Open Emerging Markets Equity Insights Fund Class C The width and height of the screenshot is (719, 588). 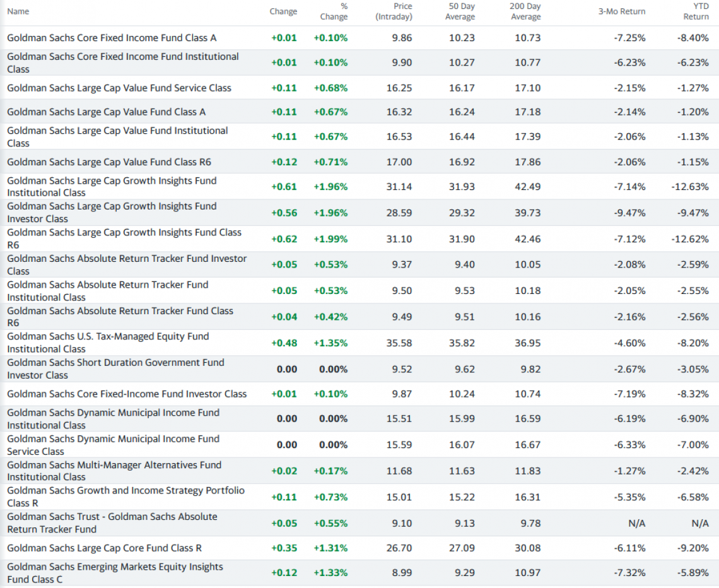pyautogui.click(x=115, y=573)
